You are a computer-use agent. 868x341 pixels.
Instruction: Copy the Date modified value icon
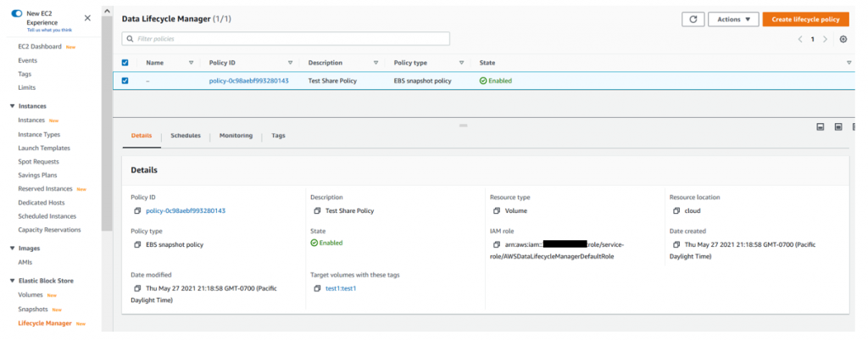pyautogui.click(x=138, y=288)
